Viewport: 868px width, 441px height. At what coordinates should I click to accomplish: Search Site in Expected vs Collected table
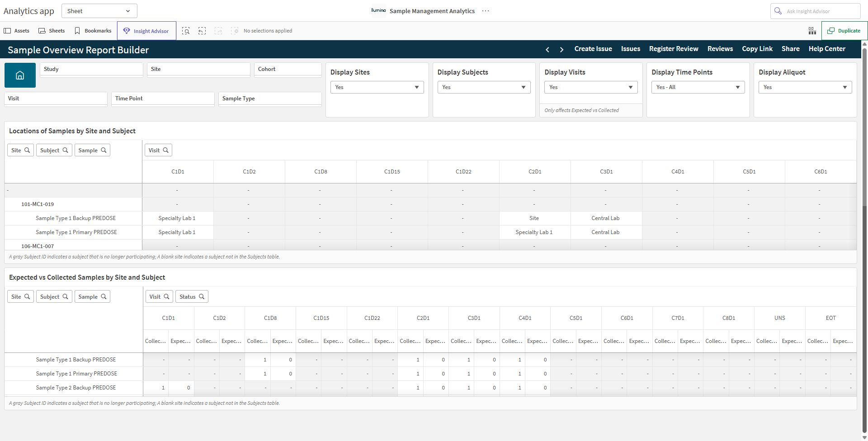point(20,296)
